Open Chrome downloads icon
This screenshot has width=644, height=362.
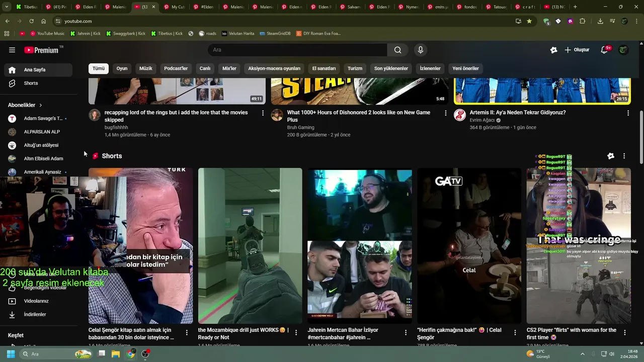click(600, 21)
